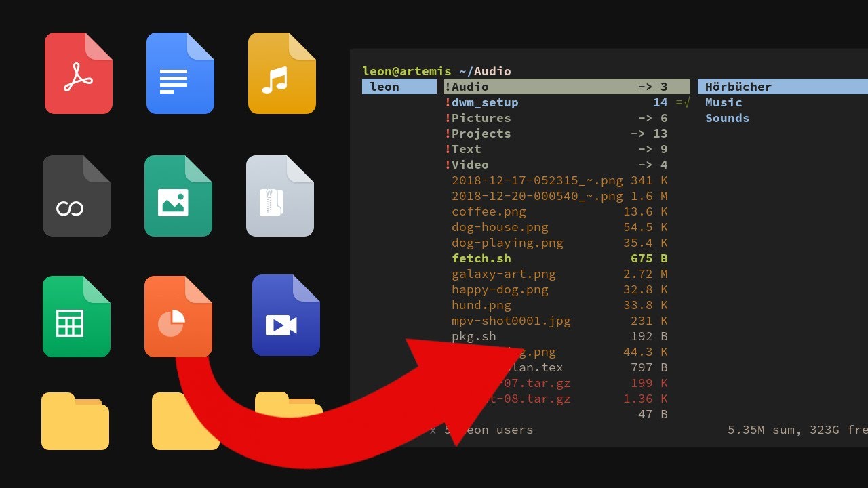Click the red PDF file icon
The width and height of the screenshot is (868, 488).
point(79,73)
